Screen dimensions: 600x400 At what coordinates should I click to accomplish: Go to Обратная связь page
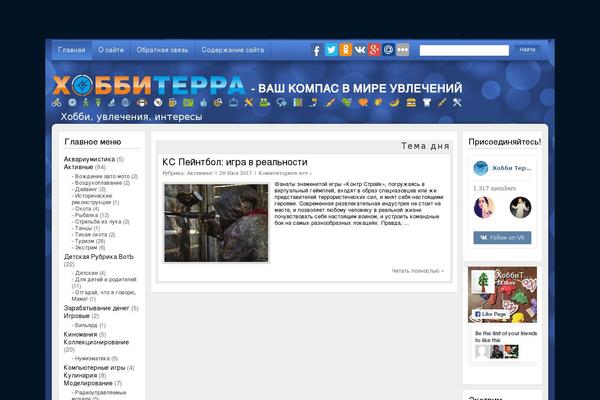pos(162,50)
